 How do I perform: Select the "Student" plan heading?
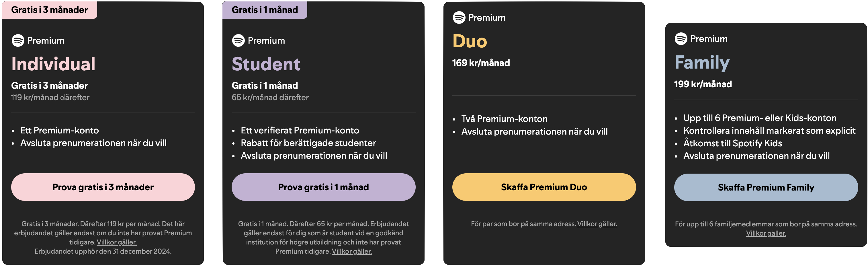point(266,64)
